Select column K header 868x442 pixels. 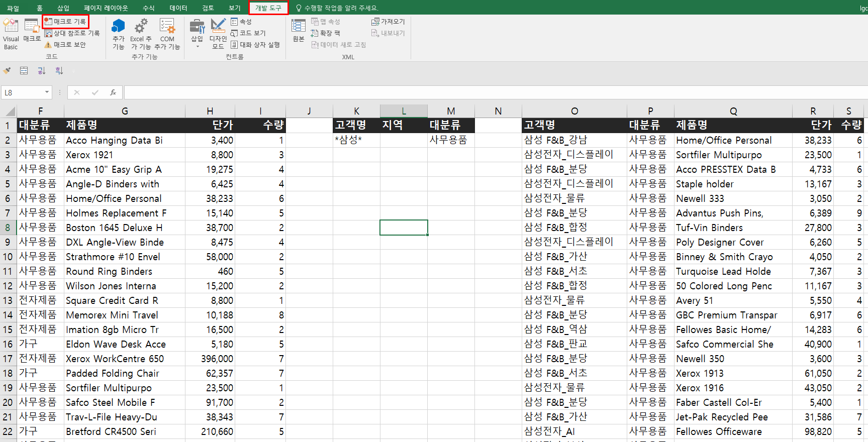click(356, 111)
